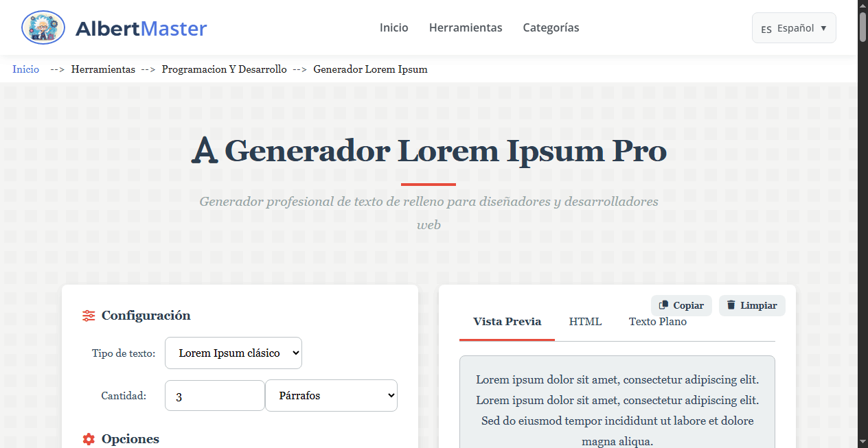This screenshot has height=448, width=868.
Task: Switch to the HTML tab
Action: [x=585, y=321]
